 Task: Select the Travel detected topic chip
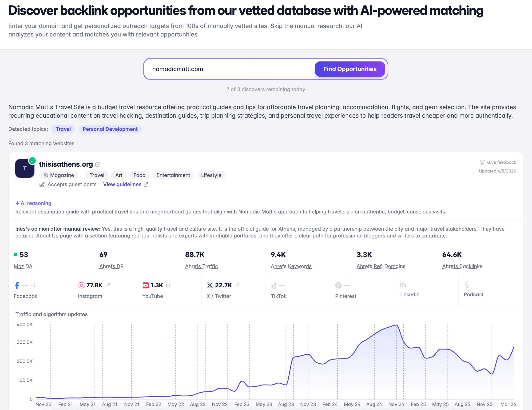point(63,129)
